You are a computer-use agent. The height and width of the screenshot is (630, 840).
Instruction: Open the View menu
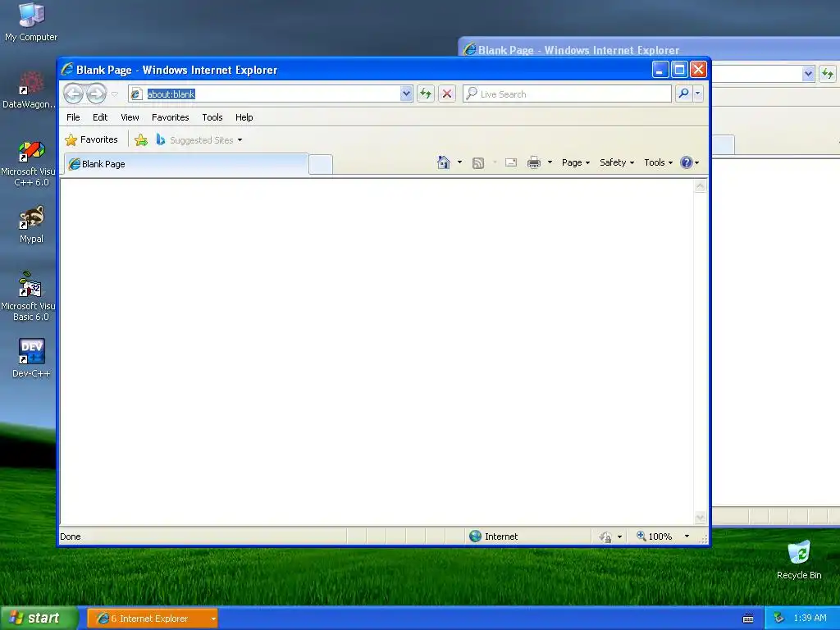pos(130,117)
